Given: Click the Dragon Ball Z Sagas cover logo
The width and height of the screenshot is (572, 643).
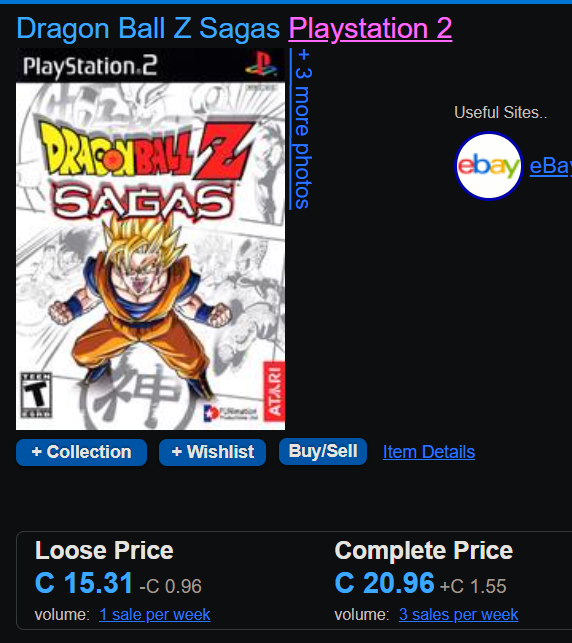Looking at the screenshot, I should click(x=147, y=170).
